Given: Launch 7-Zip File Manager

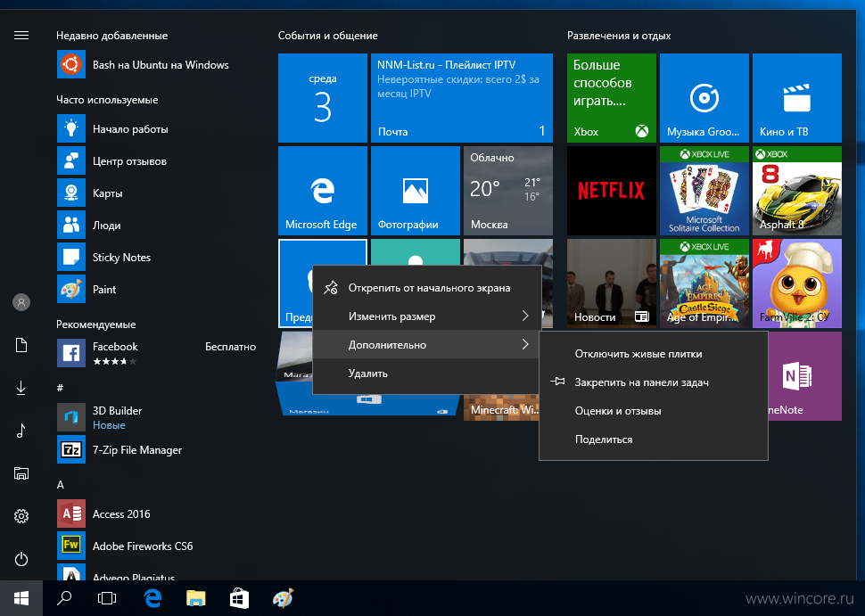Looking at the screenshot, I should pyautogui.click(x=156, y=449).
